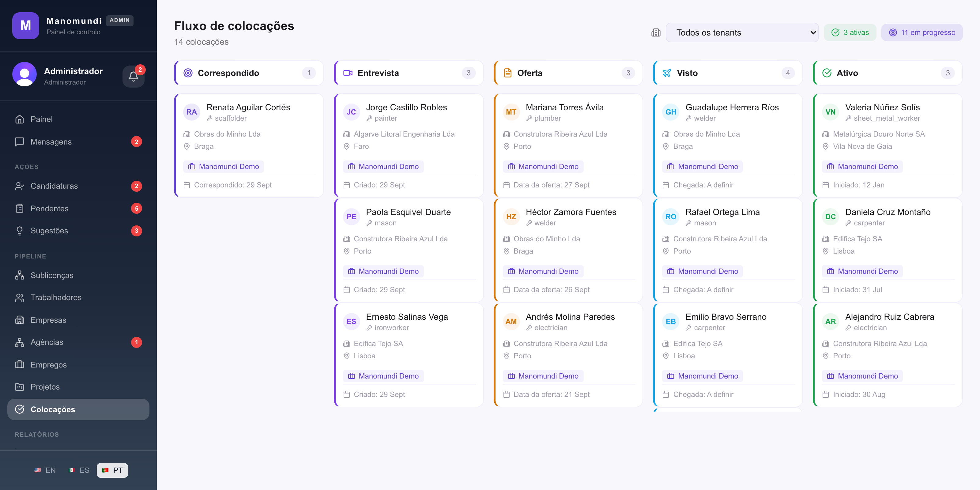980x490 pixels.
Task: Click the RA avatar on Renata's card
Action: (191, 112)
